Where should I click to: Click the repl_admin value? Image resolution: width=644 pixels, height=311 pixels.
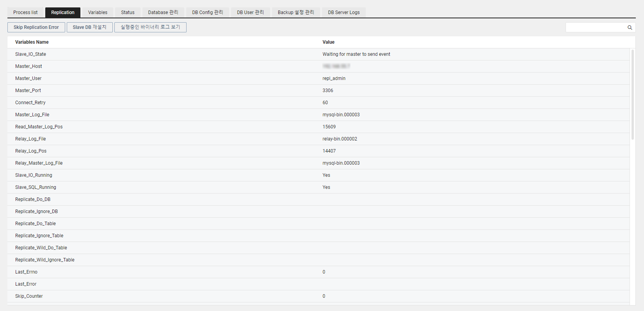tap(334, 78)
